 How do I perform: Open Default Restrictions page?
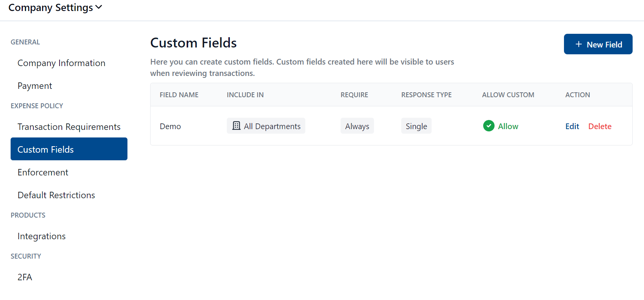coord(56,195)
